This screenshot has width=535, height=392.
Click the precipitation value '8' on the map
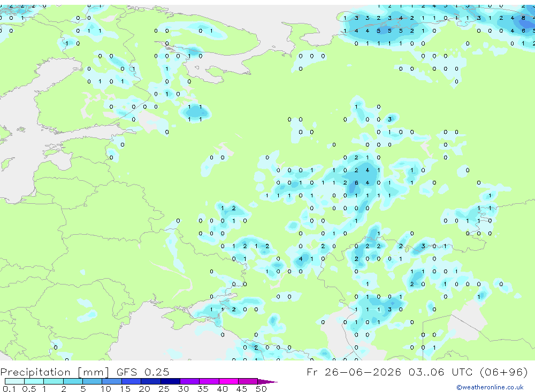523,18
